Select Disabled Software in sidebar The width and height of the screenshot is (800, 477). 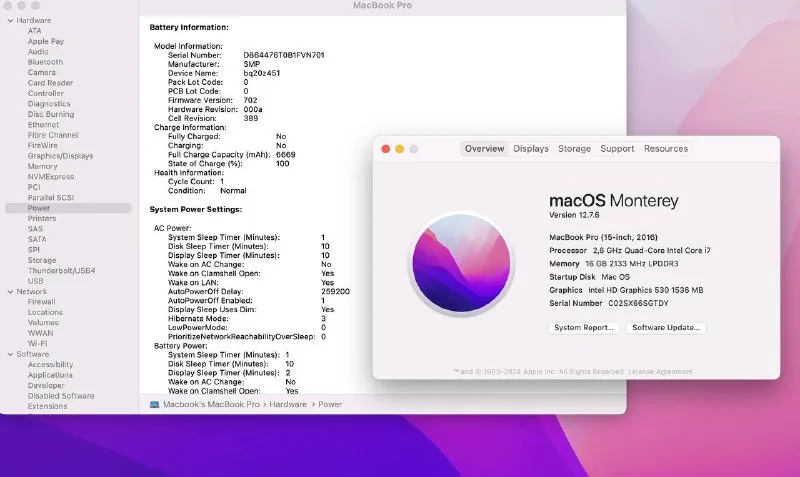[61, 396]
